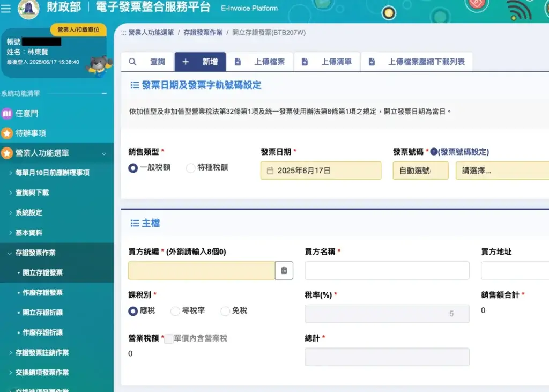The width and height of the screenshot is (549, 392).
Task: Choose the 零稅率 tax type option
Action: click(175, 311)
